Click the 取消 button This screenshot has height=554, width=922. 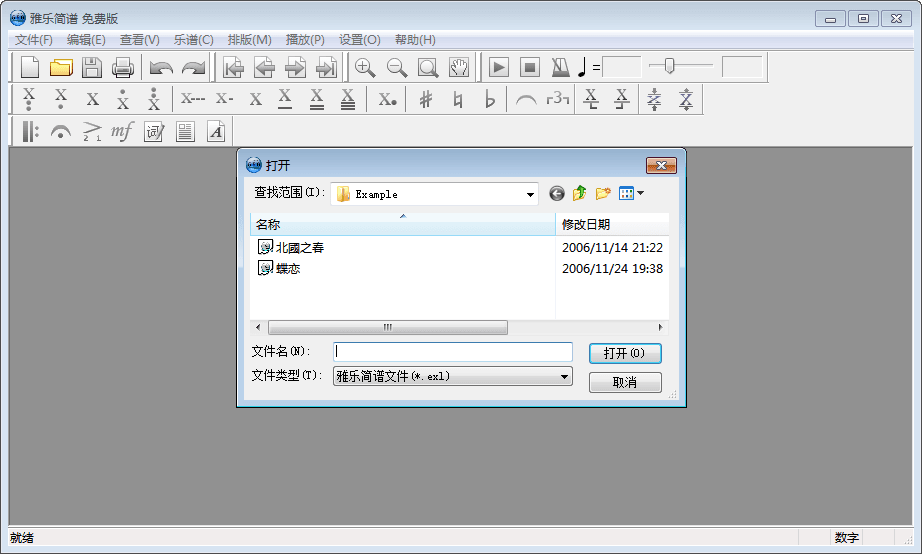625,383
